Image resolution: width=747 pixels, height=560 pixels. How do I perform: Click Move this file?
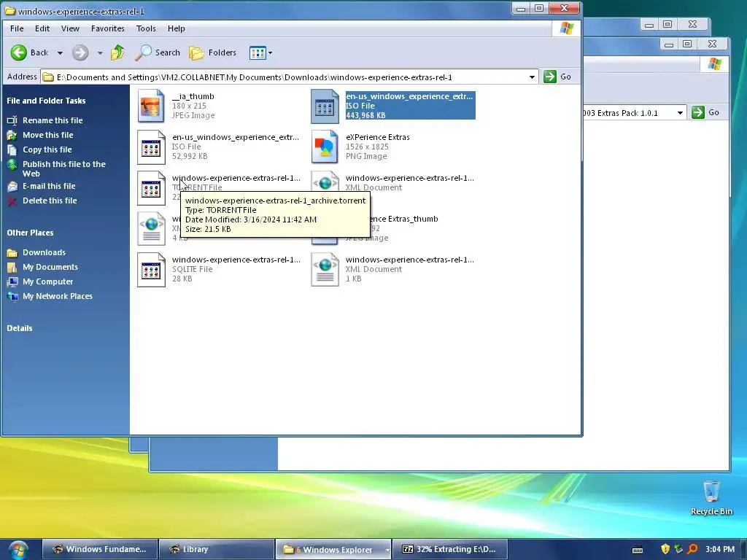pyautogui.click(x=47, y=135)
